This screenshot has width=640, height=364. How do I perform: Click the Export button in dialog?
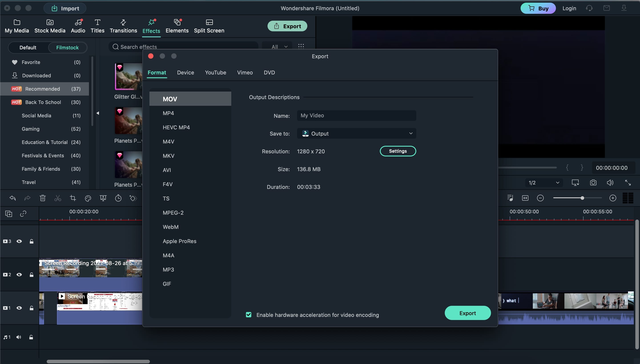pos(467,313)
